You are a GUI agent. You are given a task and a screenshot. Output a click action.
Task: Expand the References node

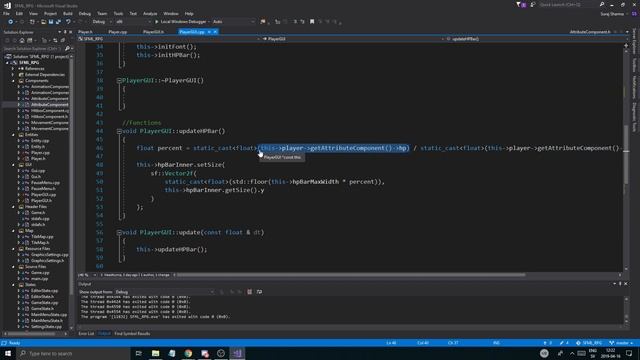pyautogui.click(x=13, y=69)
